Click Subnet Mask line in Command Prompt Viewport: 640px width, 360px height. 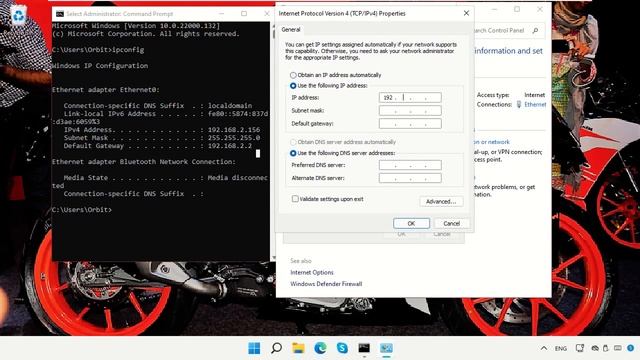[x=162, y=138]
